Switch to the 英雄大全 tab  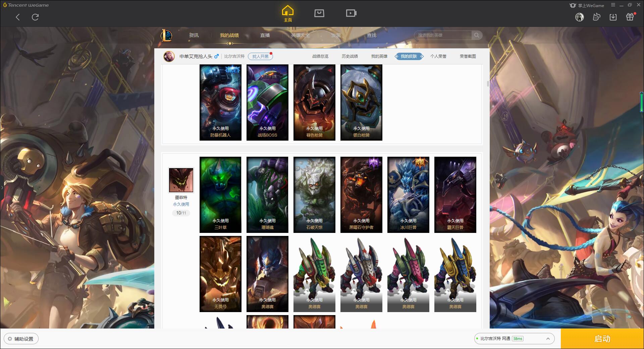pyautogui.click(x=301, y=35)
